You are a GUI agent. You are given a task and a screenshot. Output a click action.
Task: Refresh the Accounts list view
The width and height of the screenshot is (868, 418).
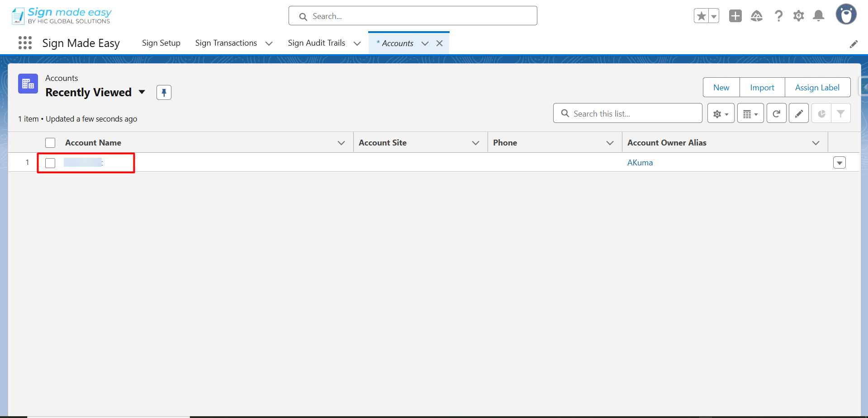pyautogui.click(x=776, y=113)
